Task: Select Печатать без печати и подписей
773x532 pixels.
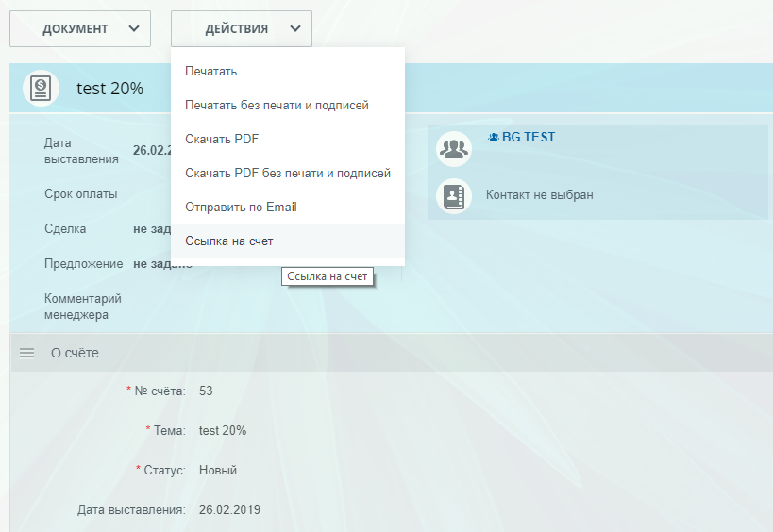Action: [x=288, y=106]
